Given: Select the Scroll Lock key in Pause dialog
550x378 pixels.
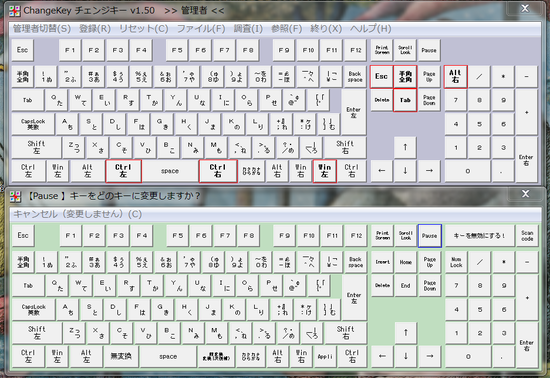Looking at the screenshot, I should (x=406, y=236).
